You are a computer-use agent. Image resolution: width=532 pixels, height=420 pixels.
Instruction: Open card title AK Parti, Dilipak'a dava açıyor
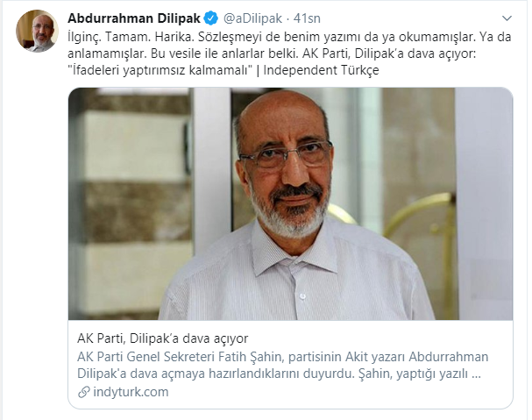[x=163, y=338]
